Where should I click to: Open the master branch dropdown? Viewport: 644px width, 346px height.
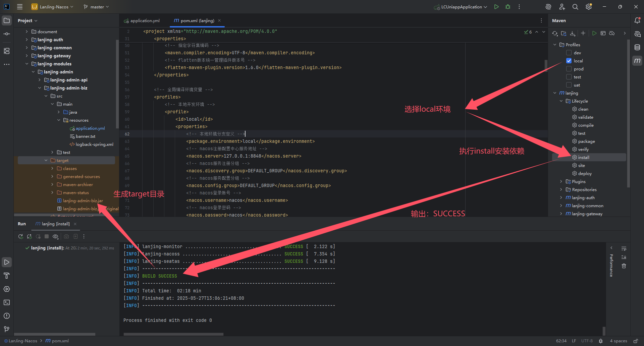pyautogui.click(x=96, y=7)
